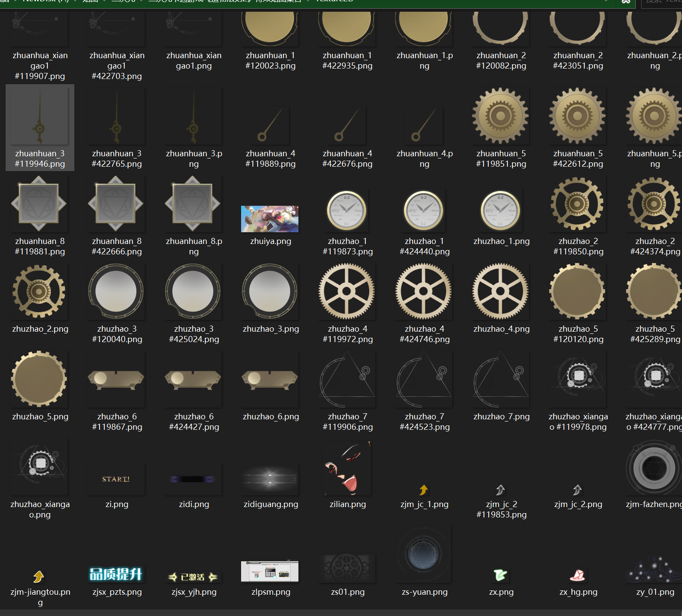Select the zs-yuan.png circular emblem
This screenshot has height=616, width=682.
click(424, 554)
